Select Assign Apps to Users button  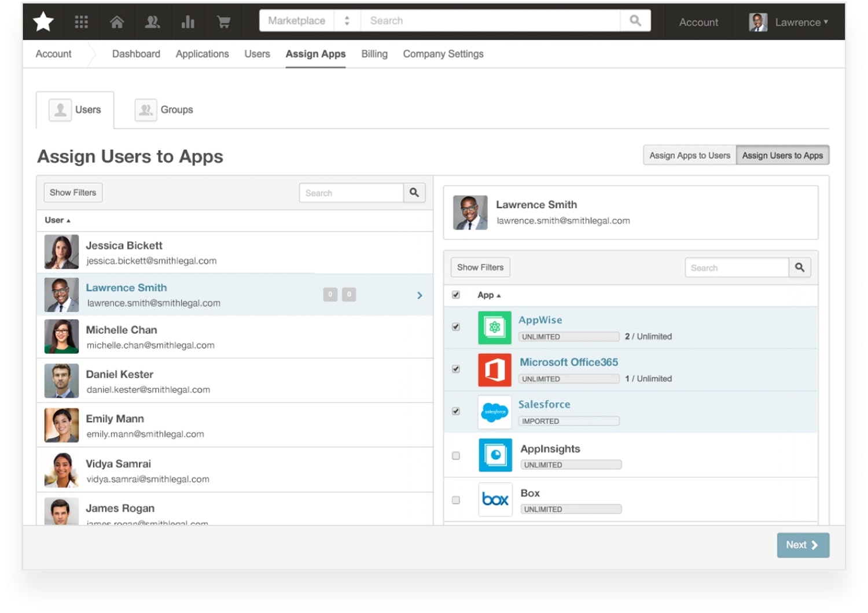(x=689, y=156)
